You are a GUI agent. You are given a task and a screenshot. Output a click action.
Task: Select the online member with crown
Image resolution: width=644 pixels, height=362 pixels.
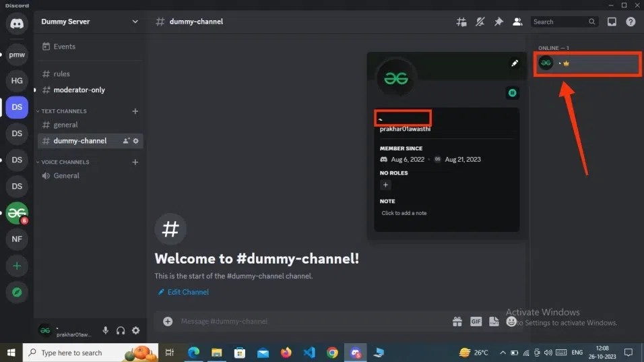pyautogui.click(x=587, y=63)
